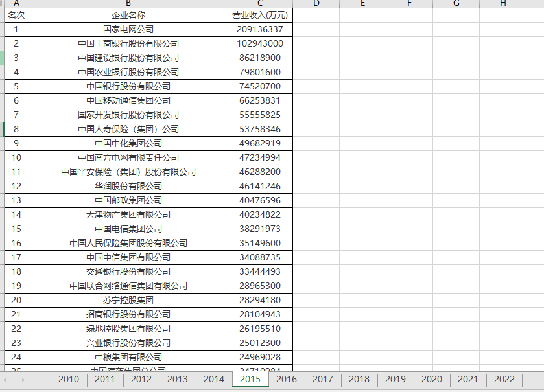Select the cell 招商银行股份有限公司
This screenshot has width=544, height=392.
[x=128, y=314]
